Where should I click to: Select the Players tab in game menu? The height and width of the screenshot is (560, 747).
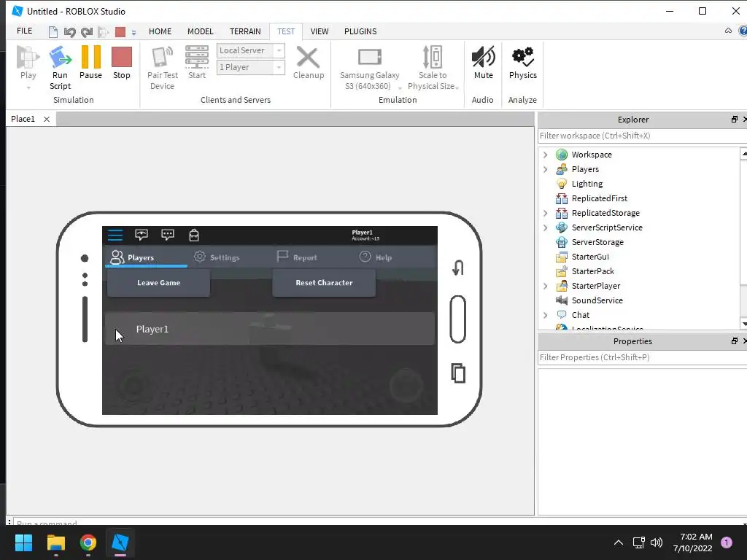146,257
